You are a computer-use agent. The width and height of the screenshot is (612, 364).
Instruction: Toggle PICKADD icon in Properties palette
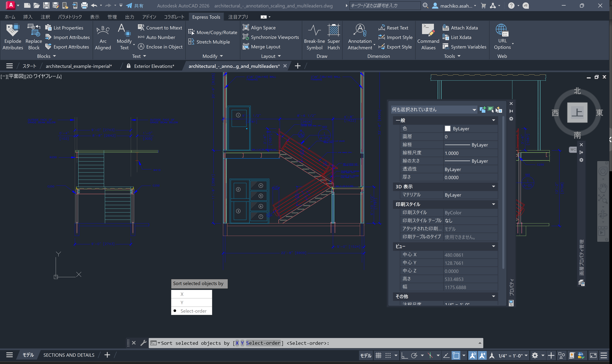pyautogui.click(x=483, y=110)
